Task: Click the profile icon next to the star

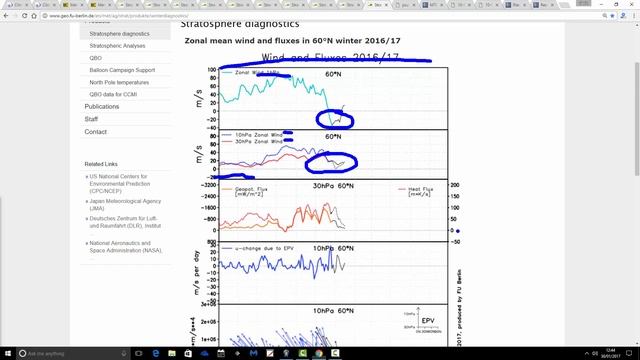Action: (x=623, y=16)
